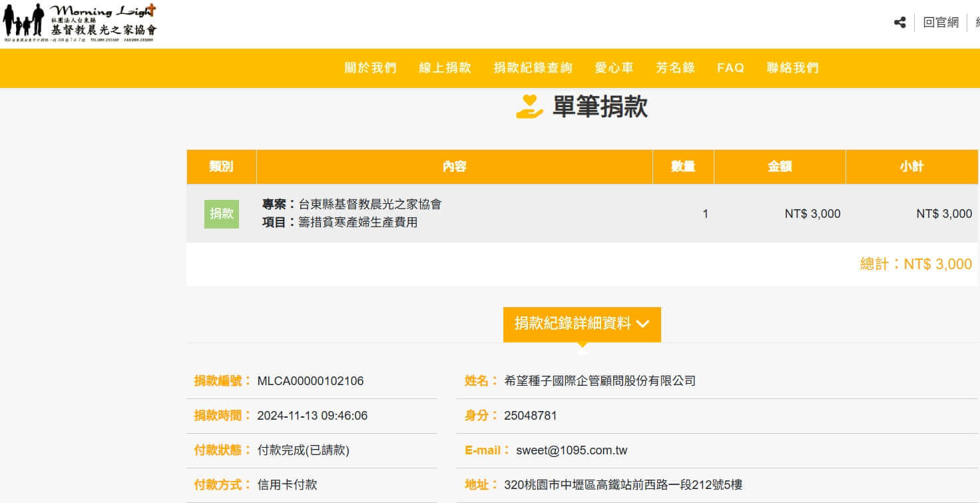Click donation number MLCA00000102106
This screenshot has width=980, height=503.
tap(310, 381)
